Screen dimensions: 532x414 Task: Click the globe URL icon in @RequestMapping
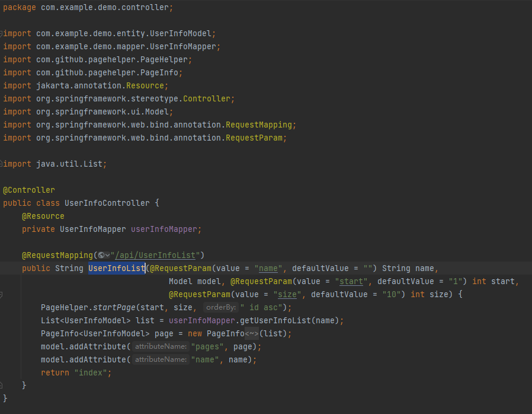pos(101,256)
